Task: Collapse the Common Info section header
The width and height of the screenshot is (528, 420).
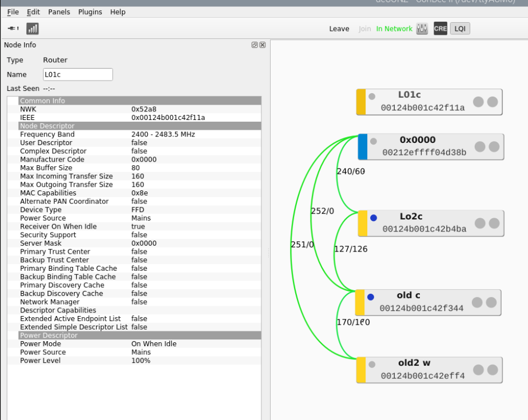Action: [x=140, y=101]
